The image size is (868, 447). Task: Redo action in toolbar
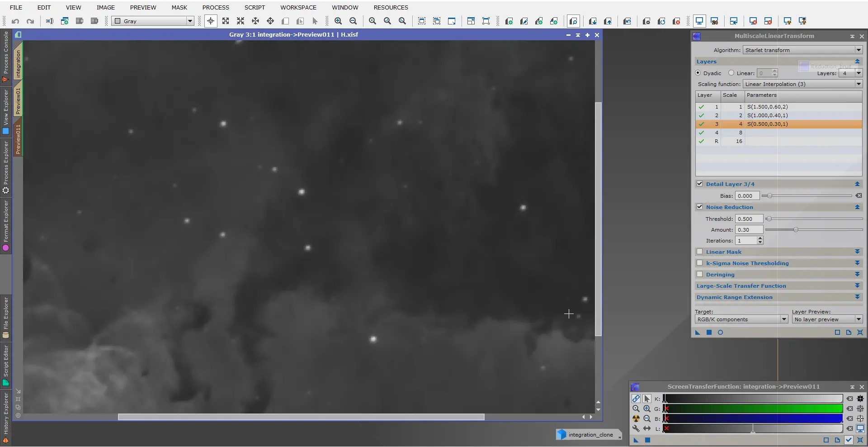tap(30, 21)
